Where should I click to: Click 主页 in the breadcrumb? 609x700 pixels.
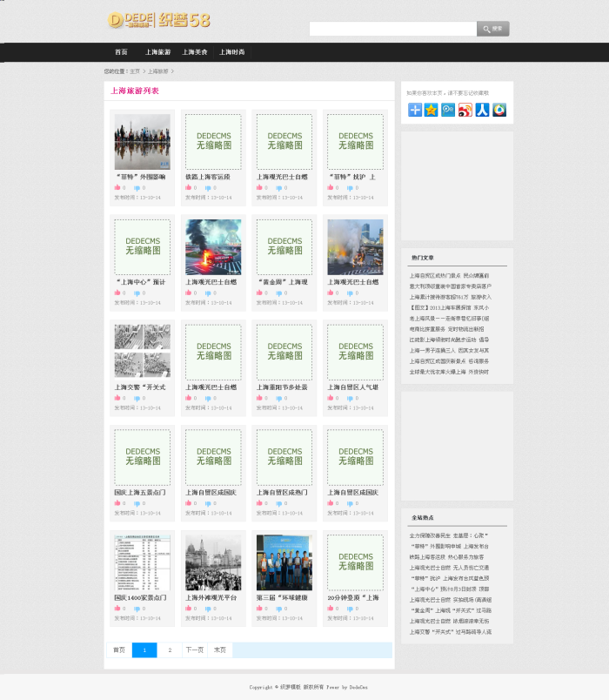[135, 71]
